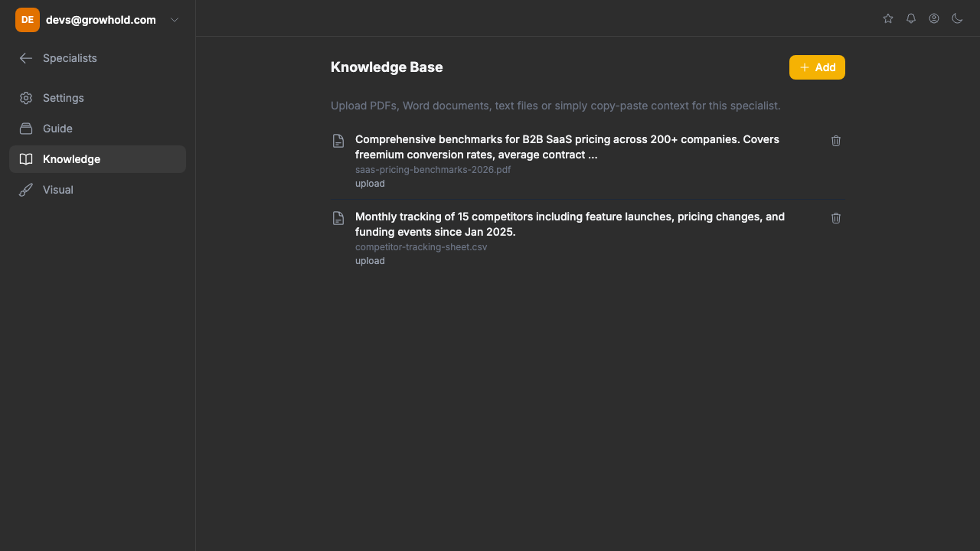Screen dimensions: 980x551
Task: Delete the B2B SaaS benchmarks entry via trash icon
Action: click(x=835, y=141)
